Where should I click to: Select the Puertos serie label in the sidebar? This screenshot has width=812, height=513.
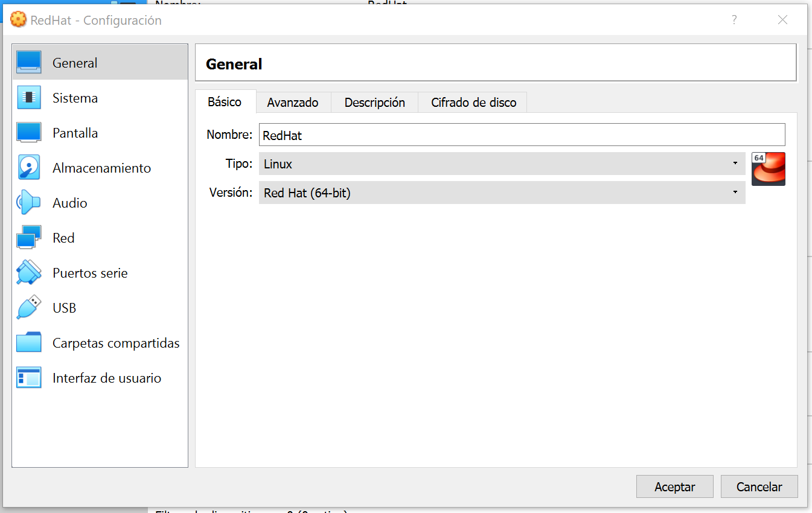[90, 273]
